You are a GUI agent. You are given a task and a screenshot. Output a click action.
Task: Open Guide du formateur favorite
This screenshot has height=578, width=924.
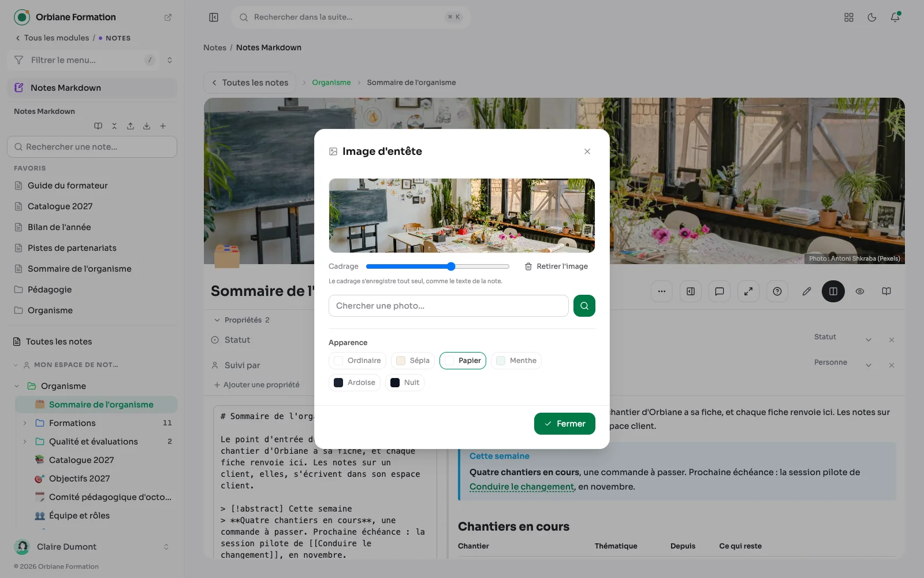tap(92, 186)
